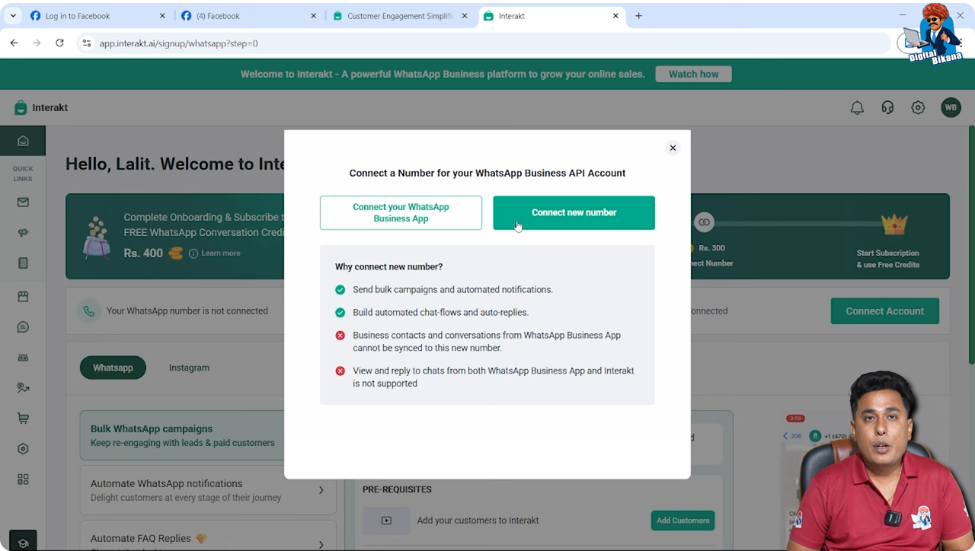The image size is (975, 551).
Task: Click Watch how in welcome banner
Action: coord(693,74)
